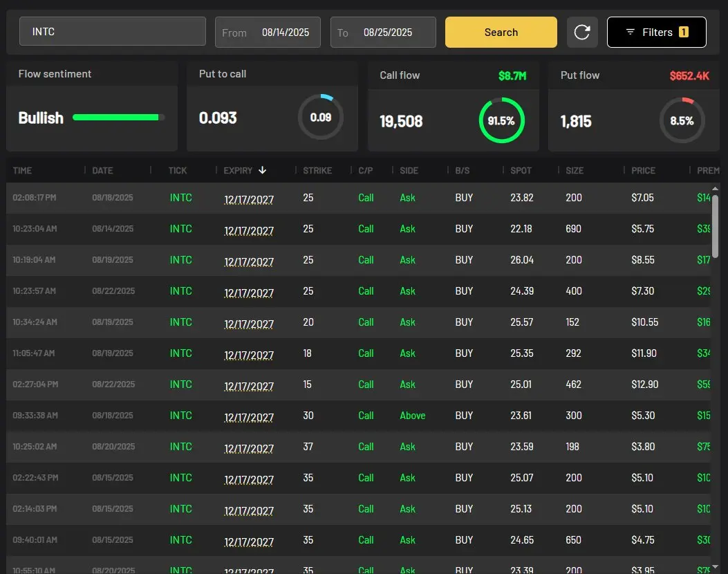The width and height of the screenshot is (728, 574).
Task: Click INTC ticker in the 02:08:17 PM row
Action: (x=180, y=198)
